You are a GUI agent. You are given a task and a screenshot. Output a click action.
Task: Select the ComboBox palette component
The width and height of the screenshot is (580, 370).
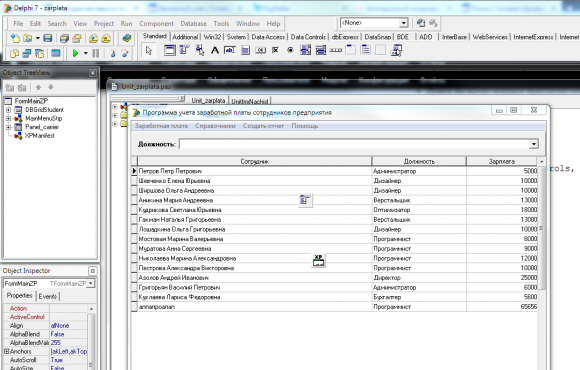pyautogui.click(x=321, y=50)
